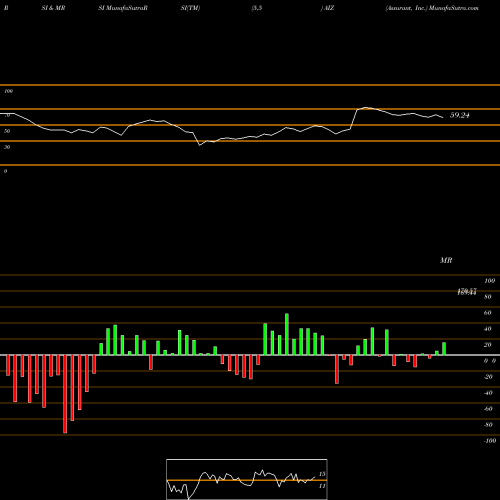Click the MR axis label -20
Image resolution: width=500 pixels, height=500 pixels.
click(x=487, y=377)
